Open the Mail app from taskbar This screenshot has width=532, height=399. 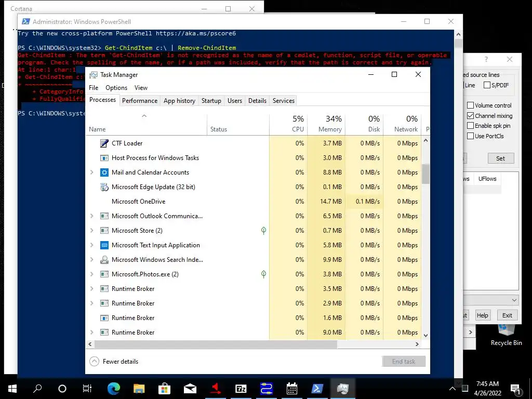pos(190,389)
